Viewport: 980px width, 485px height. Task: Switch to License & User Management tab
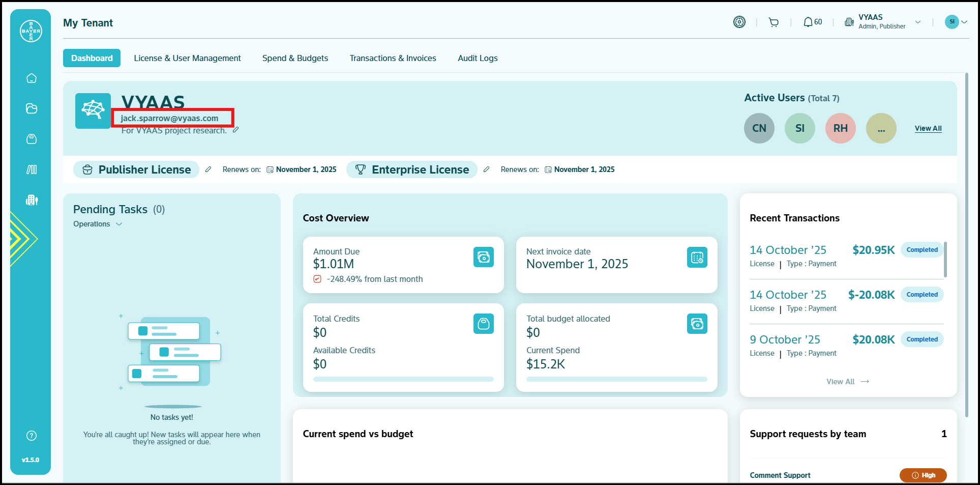point(187,58)
